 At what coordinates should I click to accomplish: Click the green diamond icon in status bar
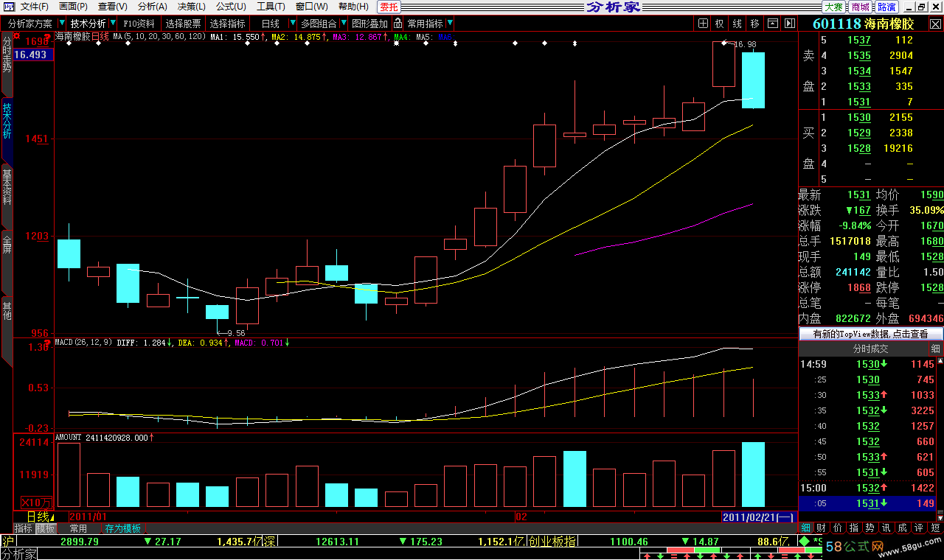click(805, 542)
